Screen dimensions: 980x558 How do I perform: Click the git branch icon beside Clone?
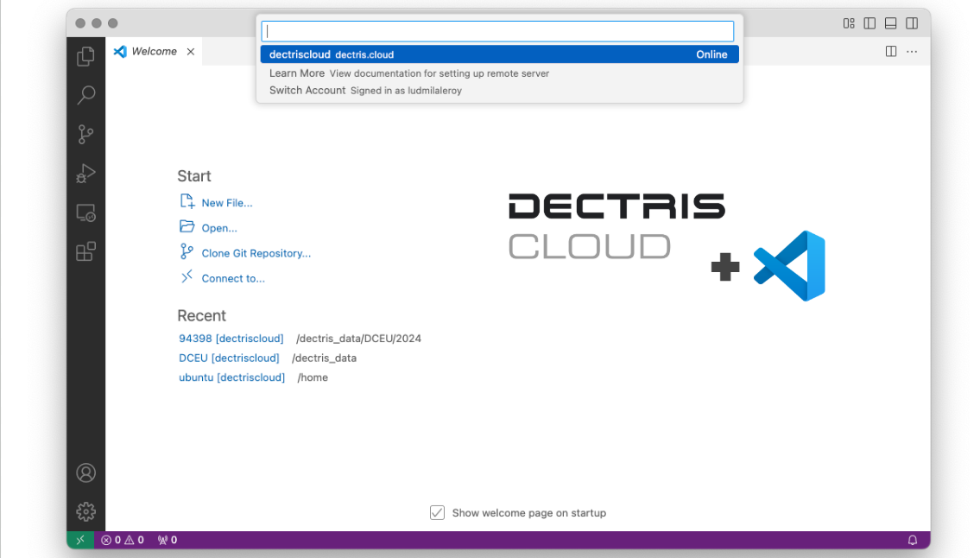[x=187, y=251]
